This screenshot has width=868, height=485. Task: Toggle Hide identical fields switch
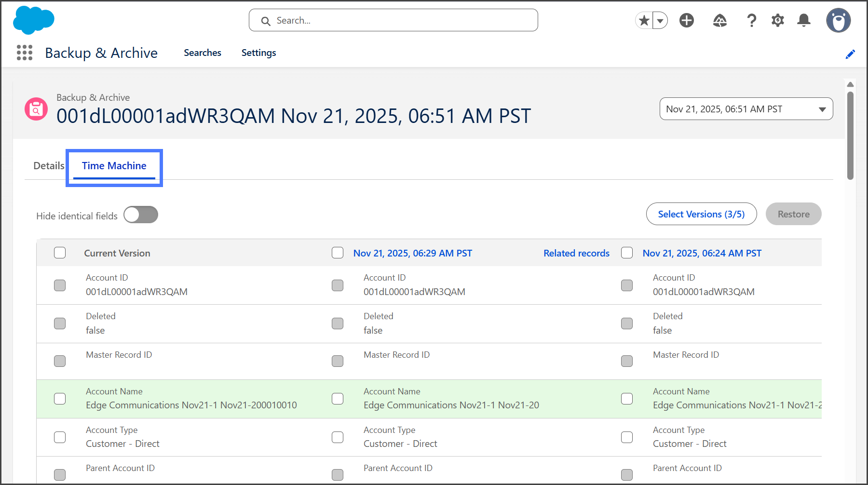[x=141, y=215]
